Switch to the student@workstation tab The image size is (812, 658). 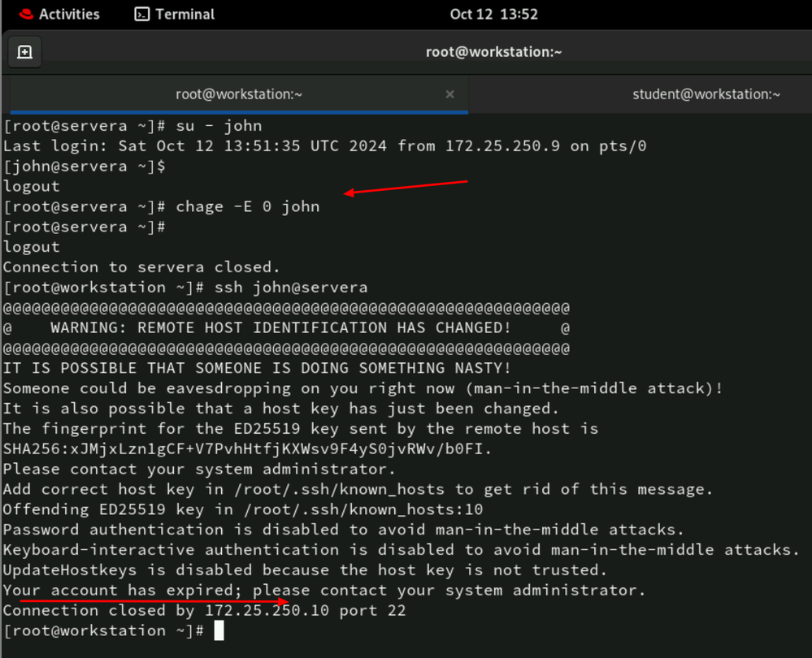tap(706, 94)
